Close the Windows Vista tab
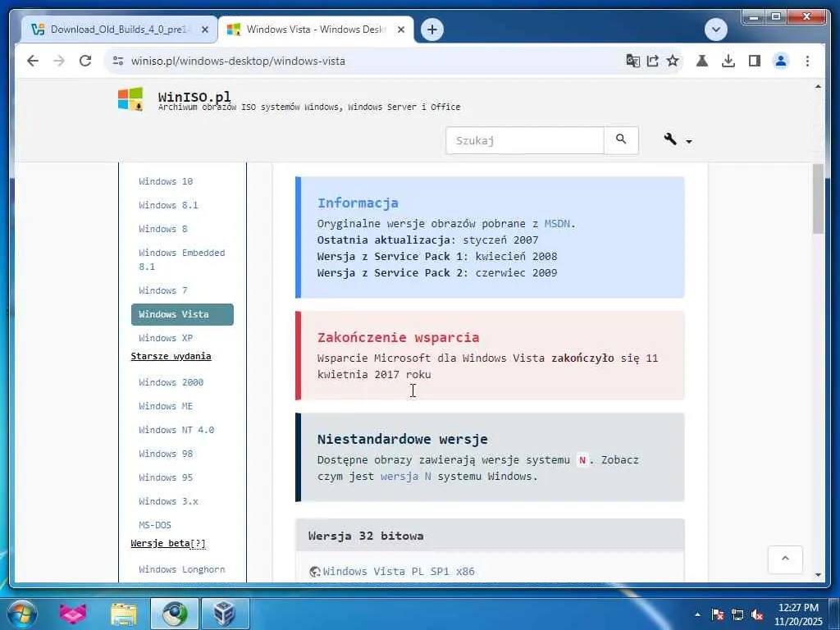 [400, 30]
